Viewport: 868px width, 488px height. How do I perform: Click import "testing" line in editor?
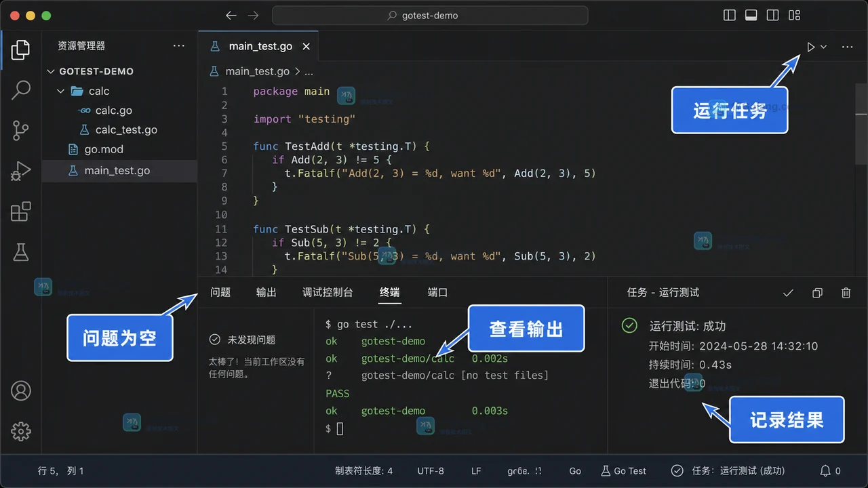304,119
